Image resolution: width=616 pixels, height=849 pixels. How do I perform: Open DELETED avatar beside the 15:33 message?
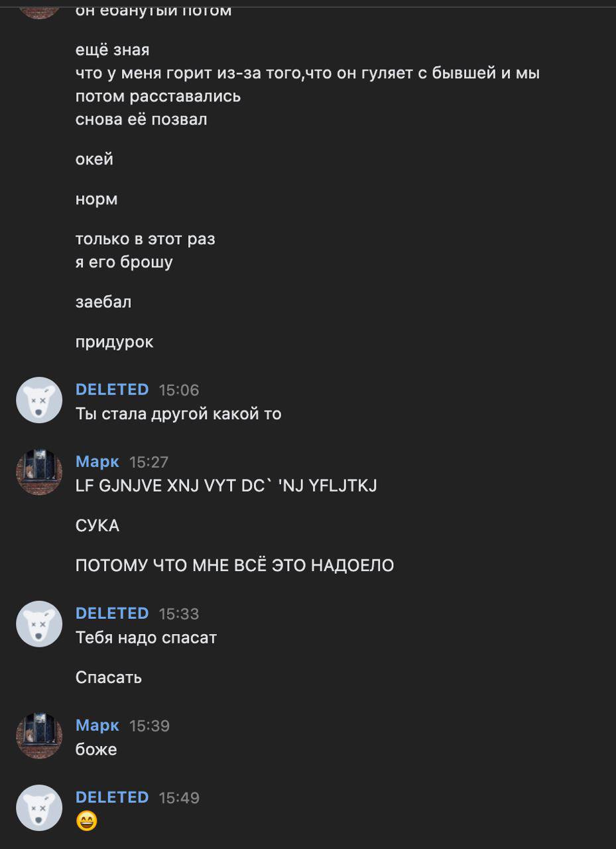click(x=39, y=623)
